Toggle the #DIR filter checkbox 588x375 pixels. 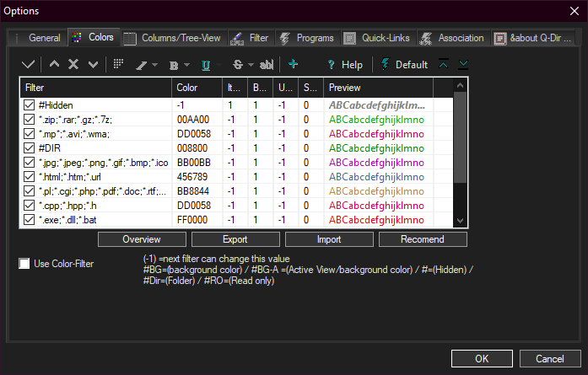click(x=30, y=147)
